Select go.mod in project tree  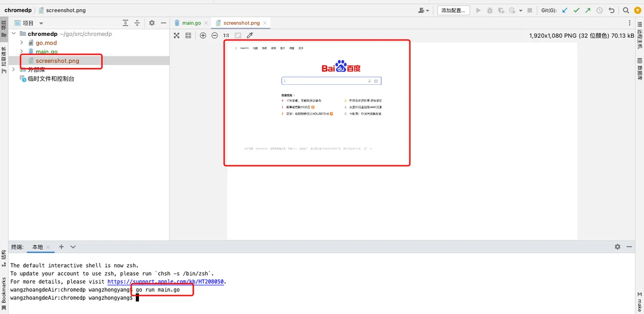(x=46, y=43)
